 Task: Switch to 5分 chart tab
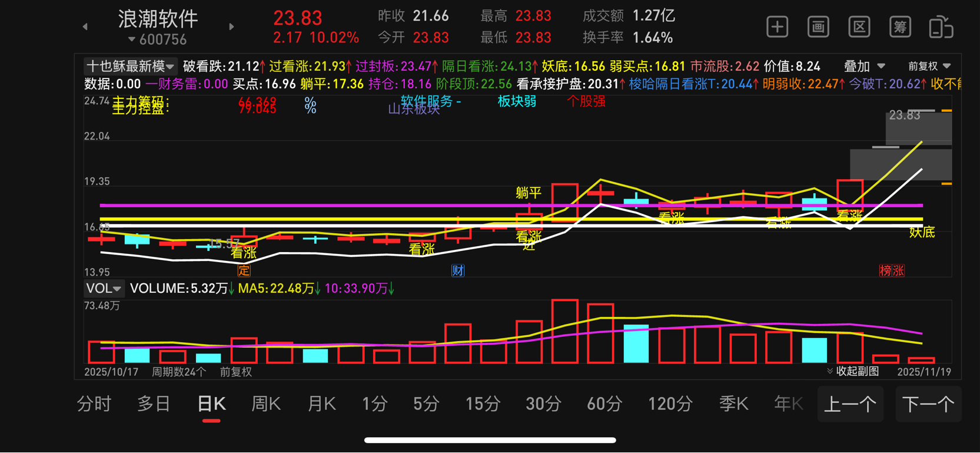coord(426,404)
